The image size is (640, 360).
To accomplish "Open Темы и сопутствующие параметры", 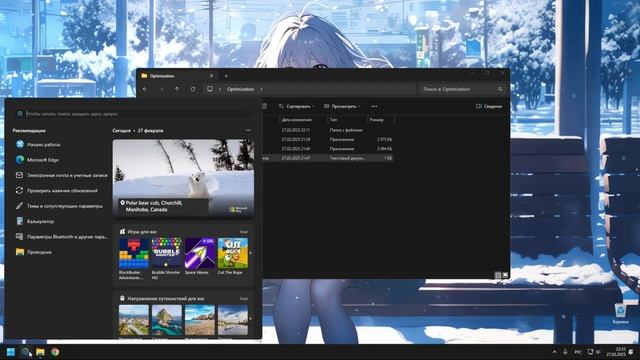I will coord(60,206).
